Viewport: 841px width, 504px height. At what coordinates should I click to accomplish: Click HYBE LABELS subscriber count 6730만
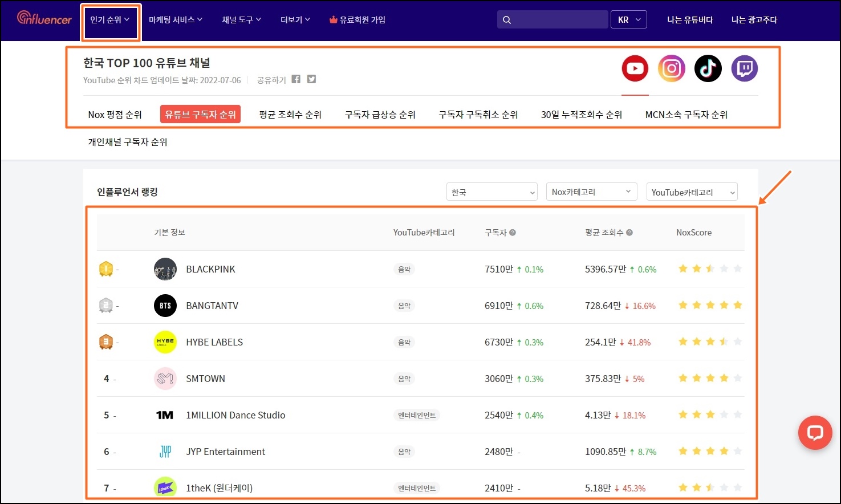[x=499, y=342]
